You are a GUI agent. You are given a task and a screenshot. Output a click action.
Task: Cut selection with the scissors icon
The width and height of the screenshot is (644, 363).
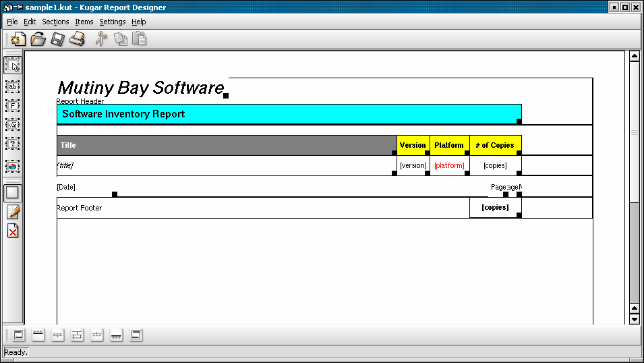[x=100, y=39]
